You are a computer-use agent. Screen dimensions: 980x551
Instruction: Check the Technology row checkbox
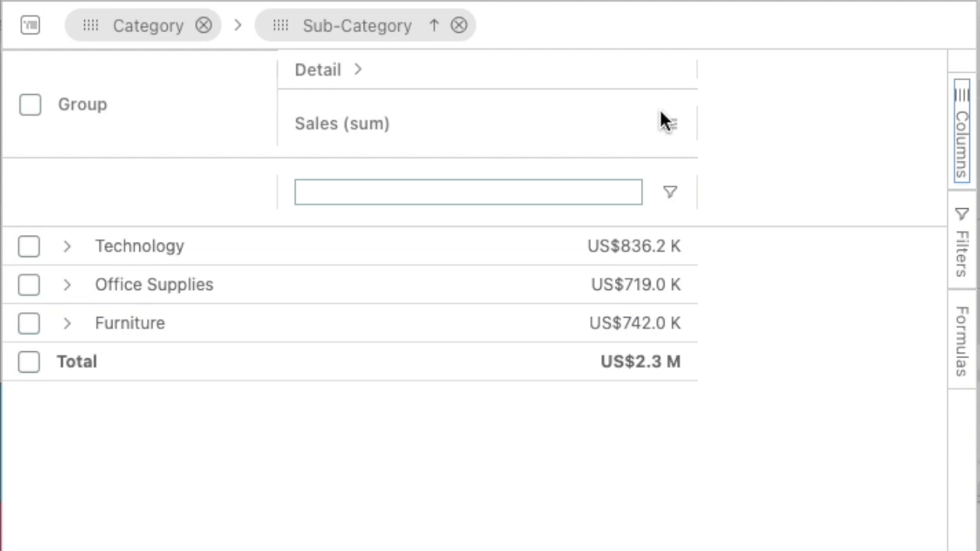pyautogui.click(x=29, y=246)
